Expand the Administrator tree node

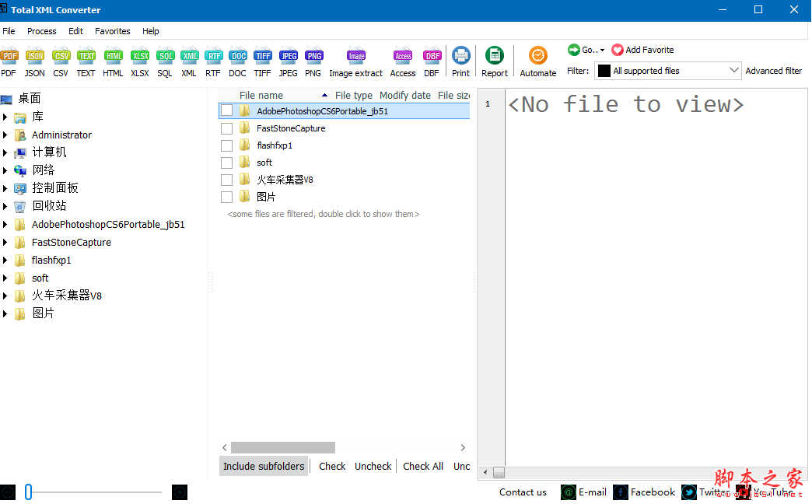pyautogui.click(x=5, y=135)
